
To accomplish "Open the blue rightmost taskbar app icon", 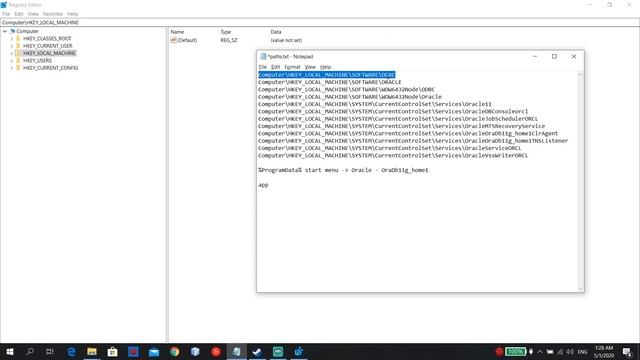I will pyautogui.click(x=299, y=351).
